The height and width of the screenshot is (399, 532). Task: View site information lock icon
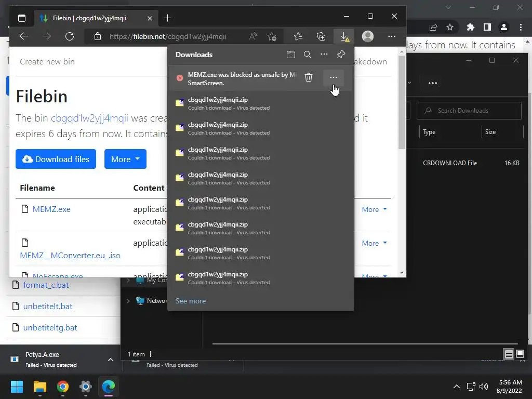point(98,36)
